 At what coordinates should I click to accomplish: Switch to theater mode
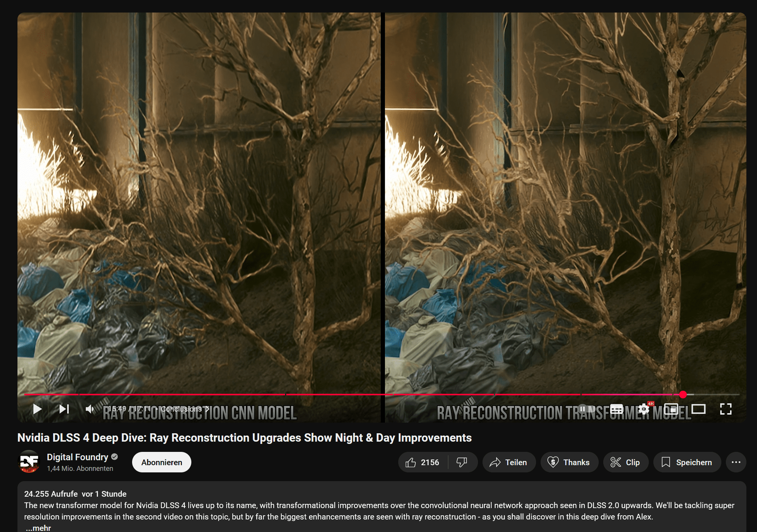point(699,409)
